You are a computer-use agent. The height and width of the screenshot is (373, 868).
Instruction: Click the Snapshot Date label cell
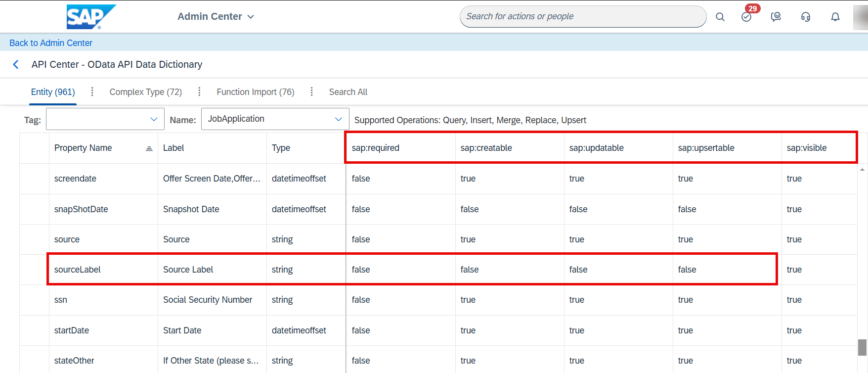coord(212,209)
